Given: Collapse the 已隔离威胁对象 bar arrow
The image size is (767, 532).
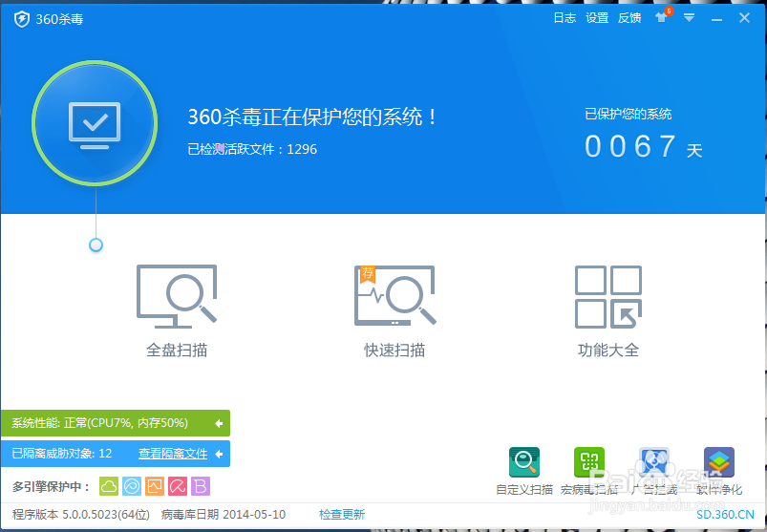Looking at the screenshot, I should [219, 455].
